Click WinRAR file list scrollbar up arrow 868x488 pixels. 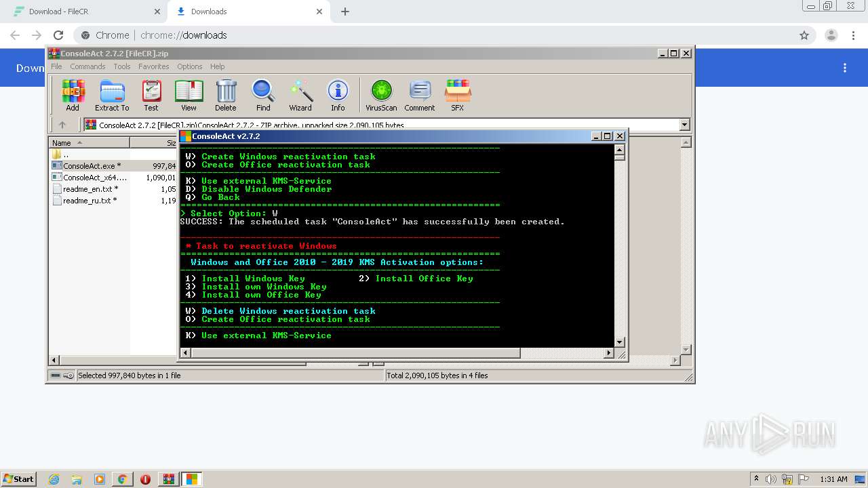pos(686,143)
